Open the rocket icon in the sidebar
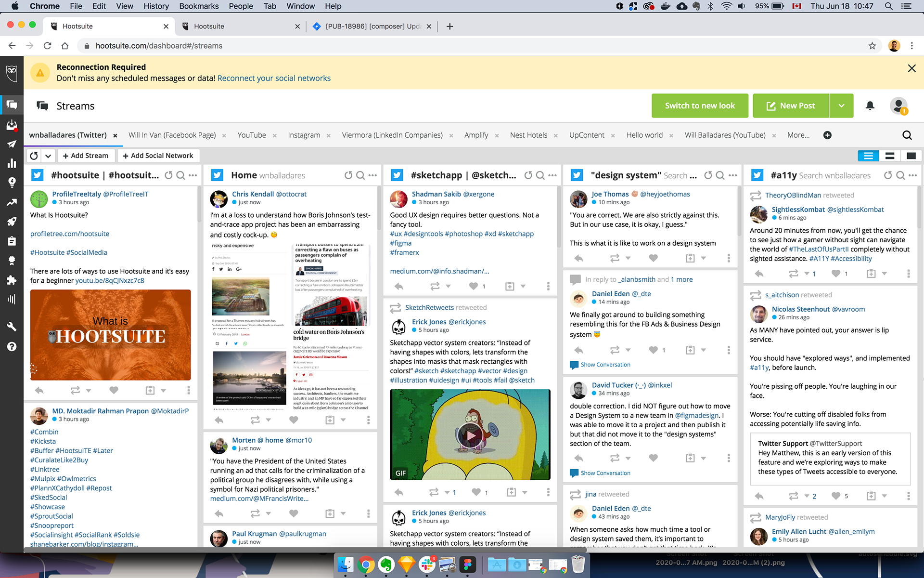The height and width of the screenshot is (578, 924). [x=12, y=221]
